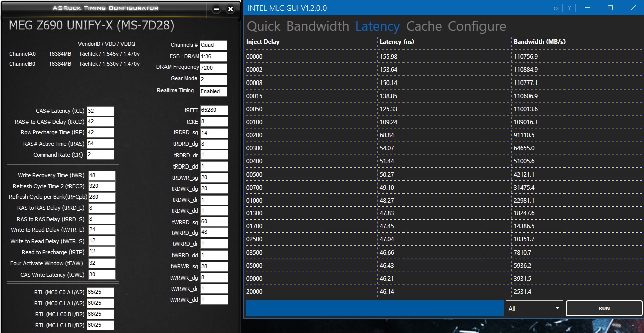The height and width of the screenshot is (333, 644).
Task: Click the Gear Mode value field
Action: click(213, 80)
